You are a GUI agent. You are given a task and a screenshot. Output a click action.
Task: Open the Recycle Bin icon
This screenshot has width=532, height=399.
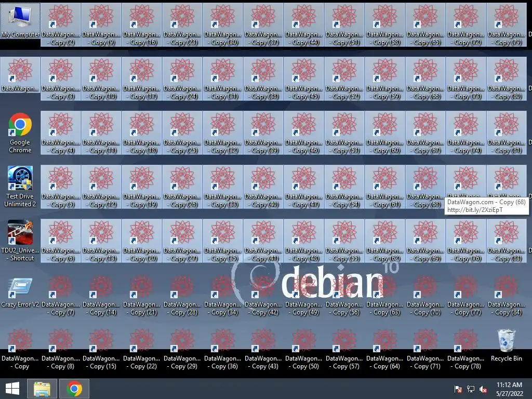pyautogui.click(x=506, y=345)
